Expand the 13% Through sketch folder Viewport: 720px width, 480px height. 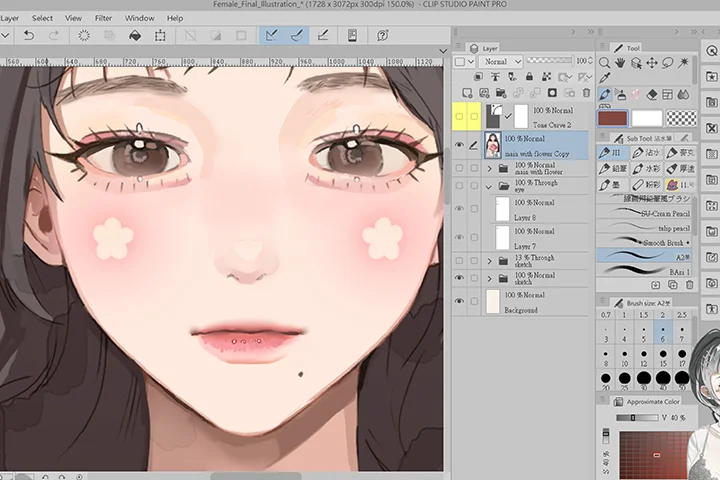tap(489, 261)
